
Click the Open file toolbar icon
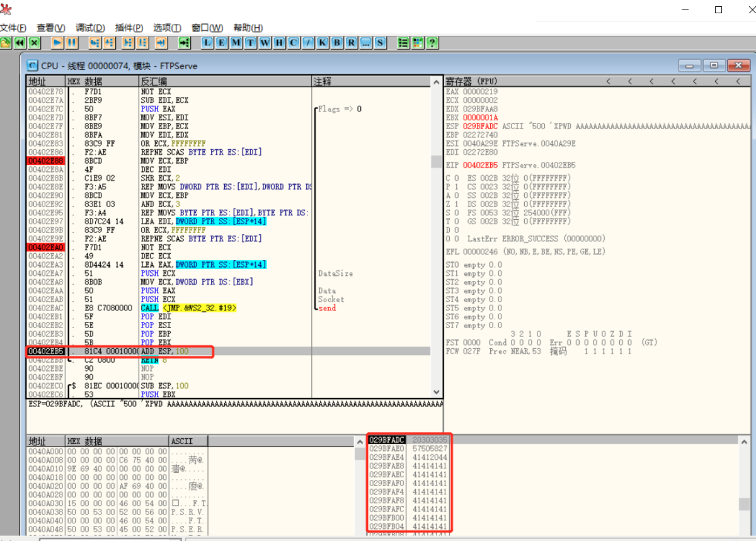pyautogui.click(x=6, y=43)
